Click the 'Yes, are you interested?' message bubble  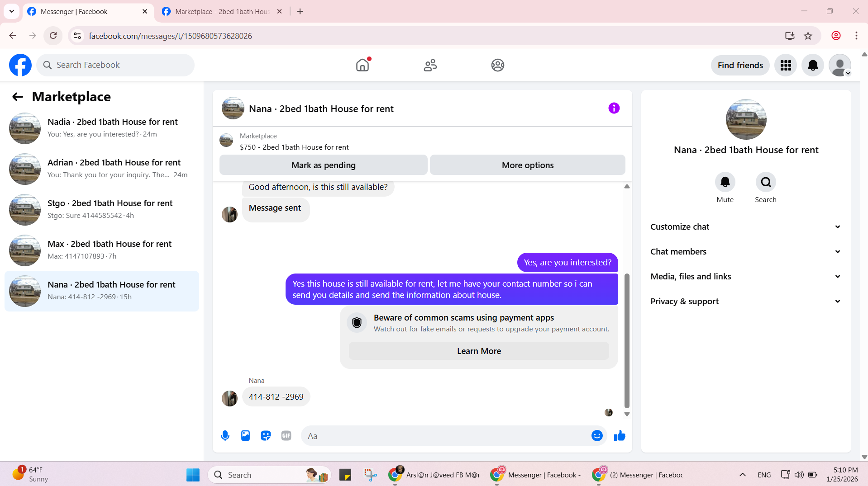pyautogui.click(x=568, y=263)
